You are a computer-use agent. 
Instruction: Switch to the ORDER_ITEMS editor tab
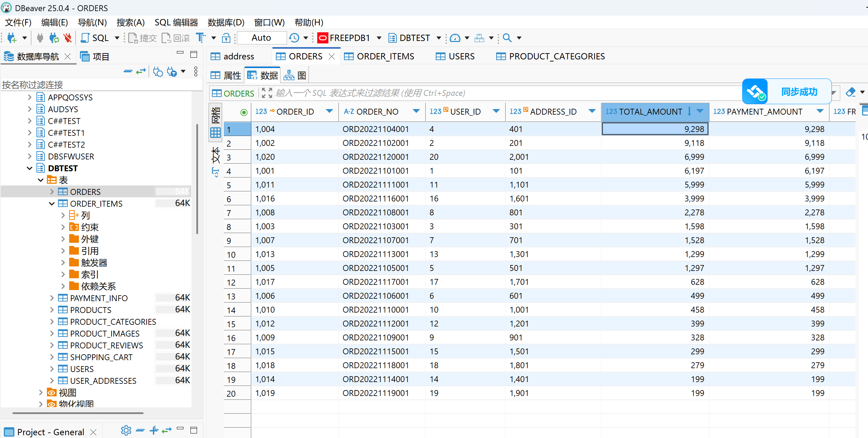click(379, 56)
